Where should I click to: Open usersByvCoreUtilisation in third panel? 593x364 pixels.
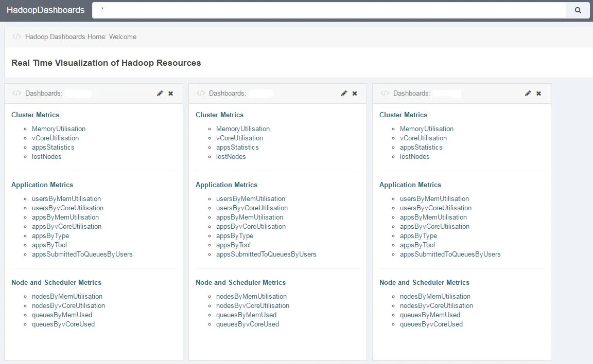pos(435,208)
